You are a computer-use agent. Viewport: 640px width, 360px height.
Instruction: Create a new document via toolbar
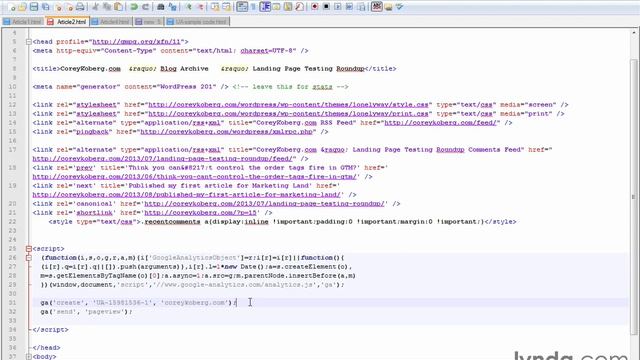coord(12,7)
